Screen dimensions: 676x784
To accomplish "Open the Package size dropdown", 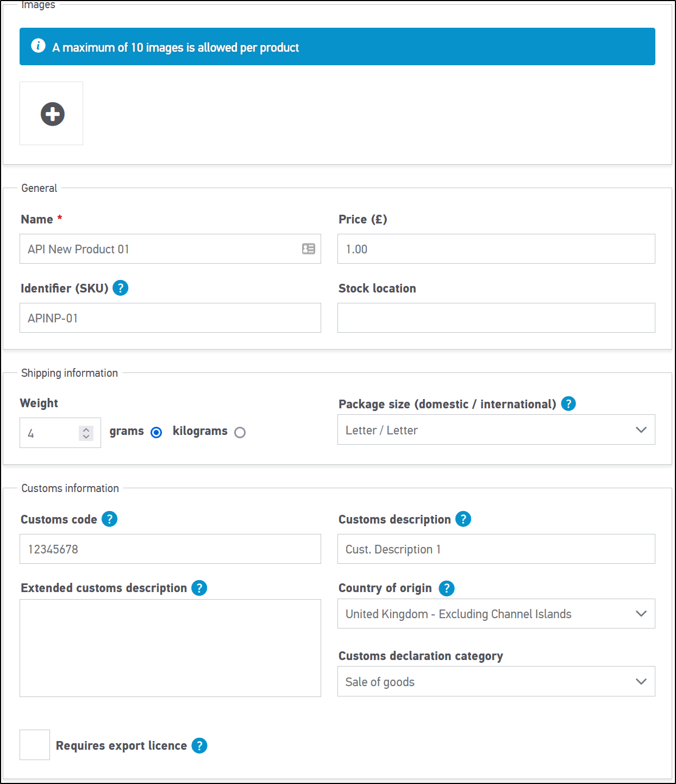I will tap(496, 430).
